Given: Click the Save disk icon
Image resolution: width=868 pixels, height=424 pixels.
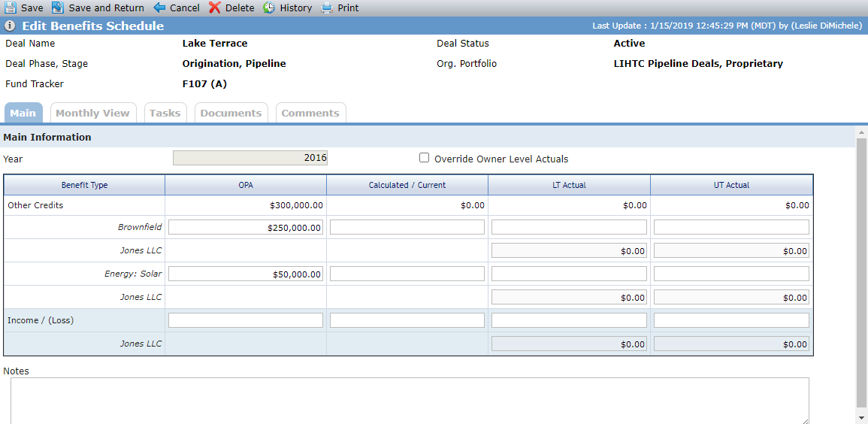Looking at the screenshot, I should [10, 8].
